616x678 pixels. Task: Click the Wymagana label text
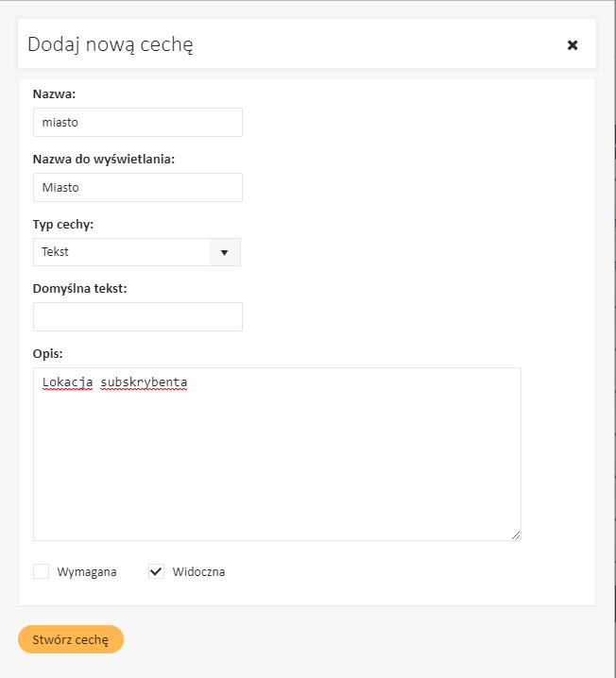point(87,572)
